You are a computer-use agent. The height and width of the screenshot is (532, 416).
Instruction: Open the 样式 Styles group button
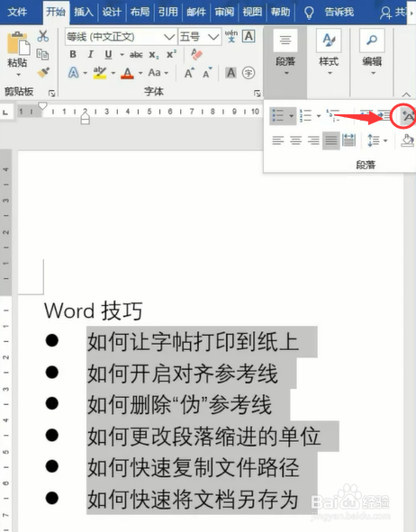pyautogui.click(x=329, y=52)
